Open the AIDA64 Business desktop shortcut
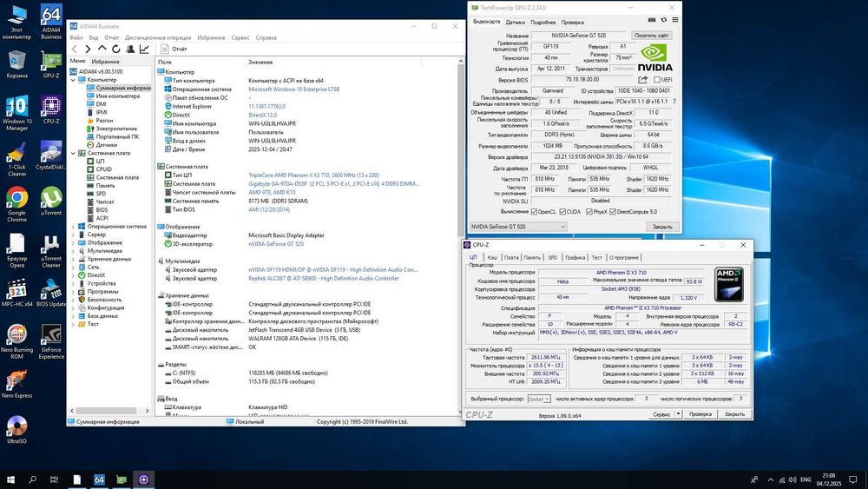 (51, 23)
